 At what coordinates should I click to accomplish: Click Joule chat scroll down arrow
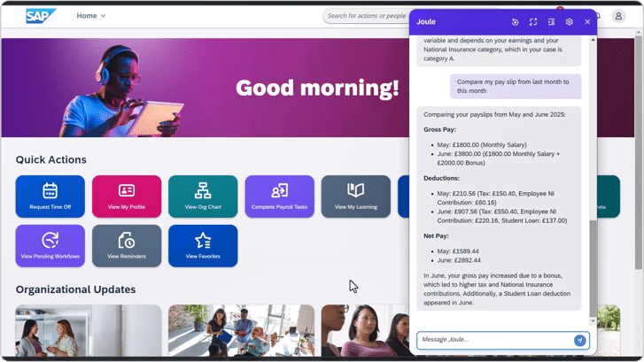tap(593, 321)
